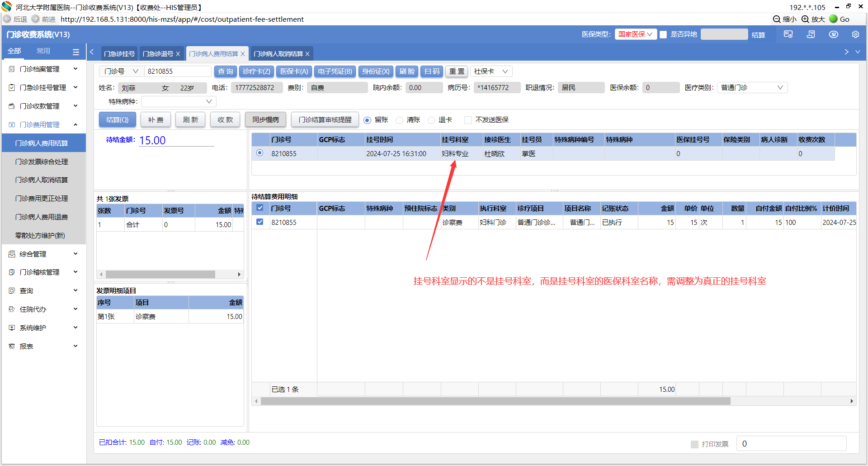Open the tab list dropdown chevron

[x=858, y=52]
